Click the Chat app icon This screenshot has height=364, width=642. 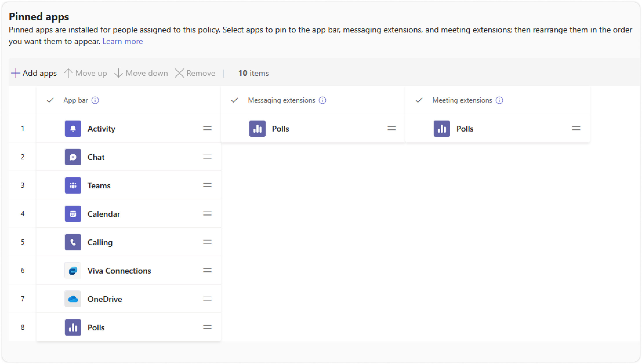click(73, 157)
